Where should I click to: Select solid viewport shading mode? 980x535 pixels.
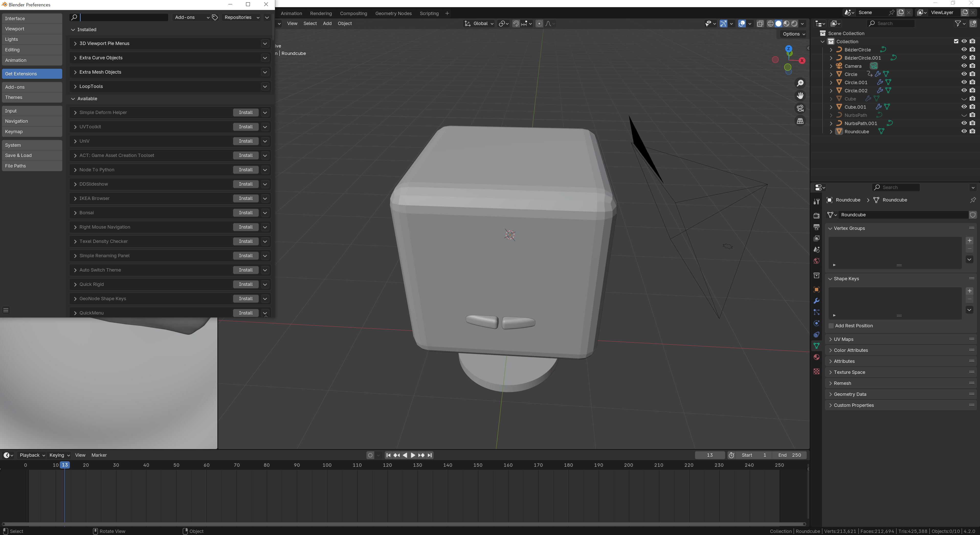click(778, 24)
